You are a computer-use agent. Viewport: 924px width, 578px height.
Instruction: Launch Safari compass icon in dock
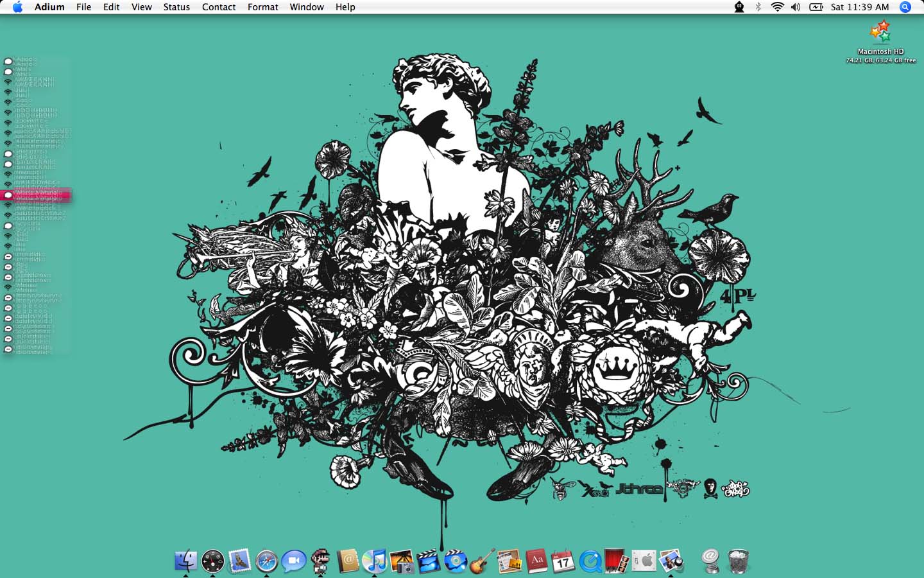[267, 561]
